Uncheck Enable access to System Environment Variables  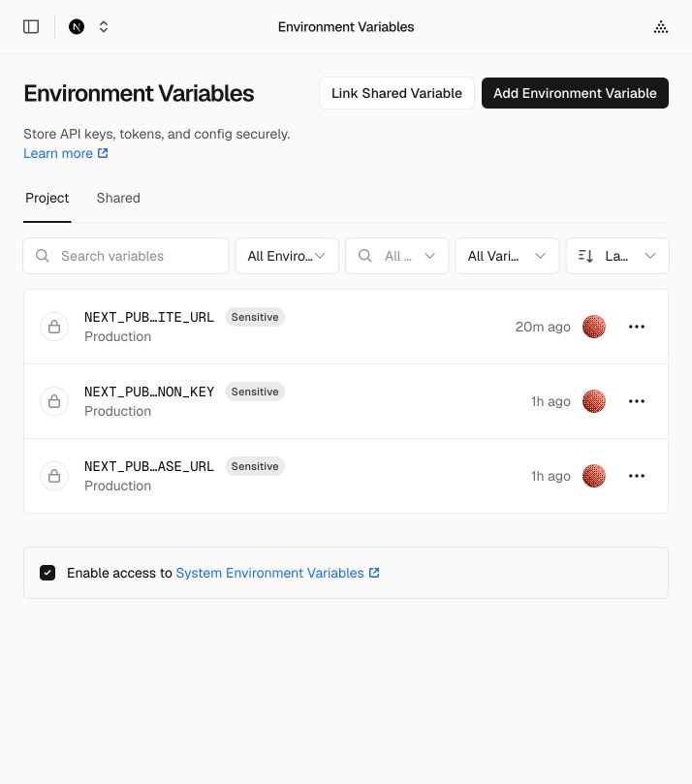coord(47,573)
